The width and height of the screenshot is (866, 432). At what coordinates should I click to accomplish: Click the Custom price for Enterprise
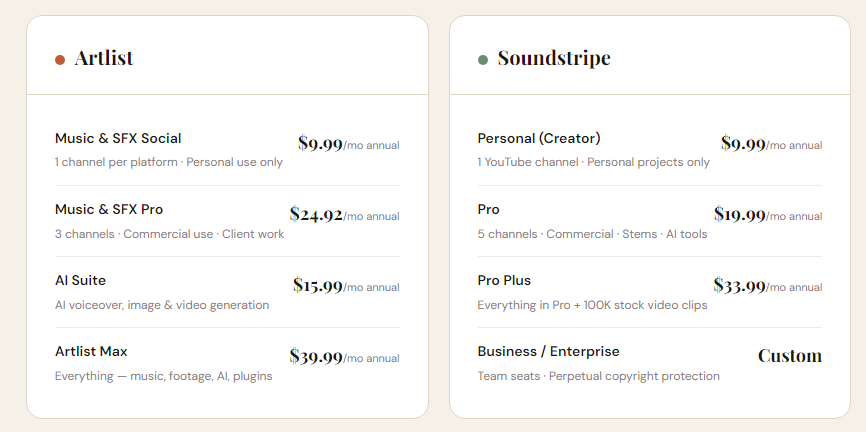789,356
